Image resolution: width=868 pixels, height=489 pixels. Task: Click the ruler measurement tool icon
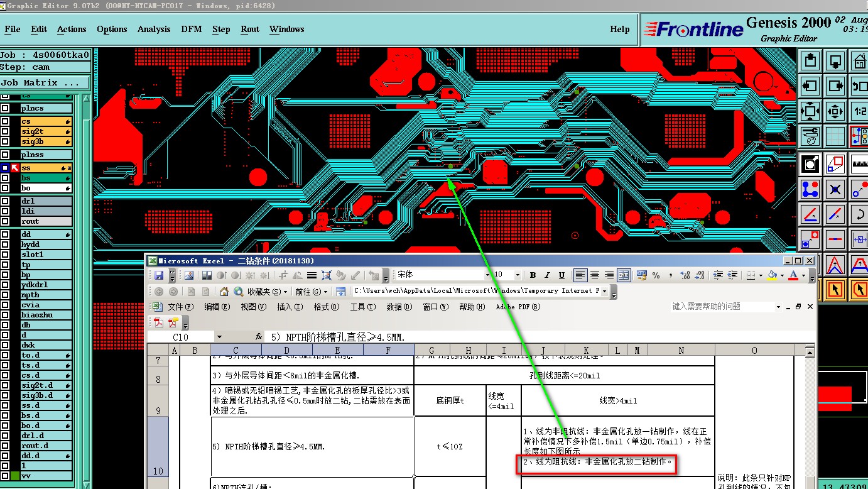click(859, 165)
